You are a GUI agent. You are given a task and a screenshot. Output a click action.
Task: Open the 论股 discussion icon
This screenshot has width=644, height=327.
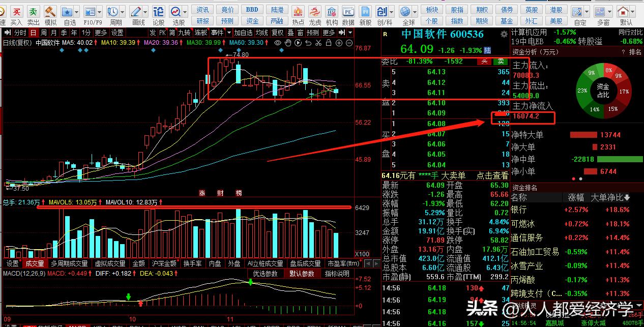pyautogui.click(x=158, y=11)
